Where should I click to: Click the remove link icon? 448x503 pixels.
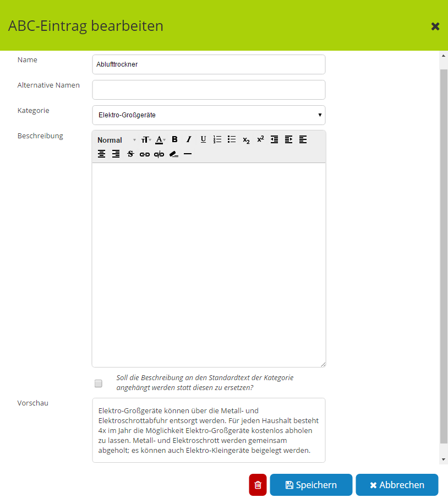point(159,154)
